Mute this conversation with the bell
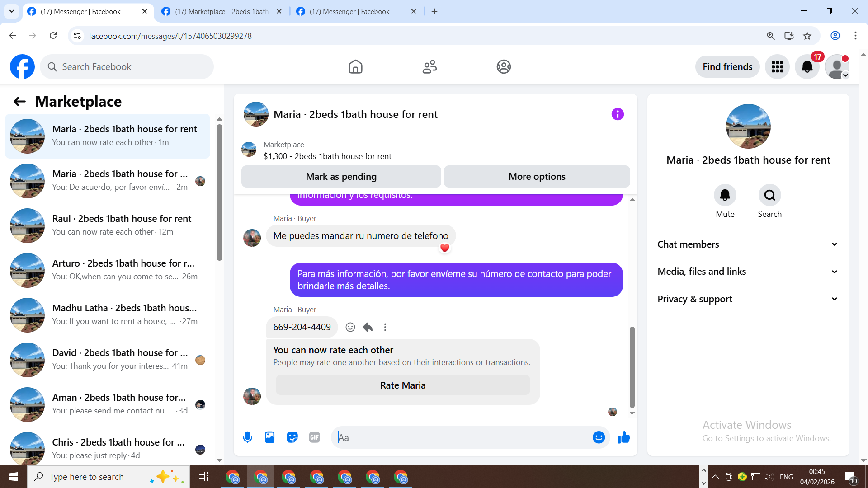The image size is (868, 488). (x=725, y=195)
